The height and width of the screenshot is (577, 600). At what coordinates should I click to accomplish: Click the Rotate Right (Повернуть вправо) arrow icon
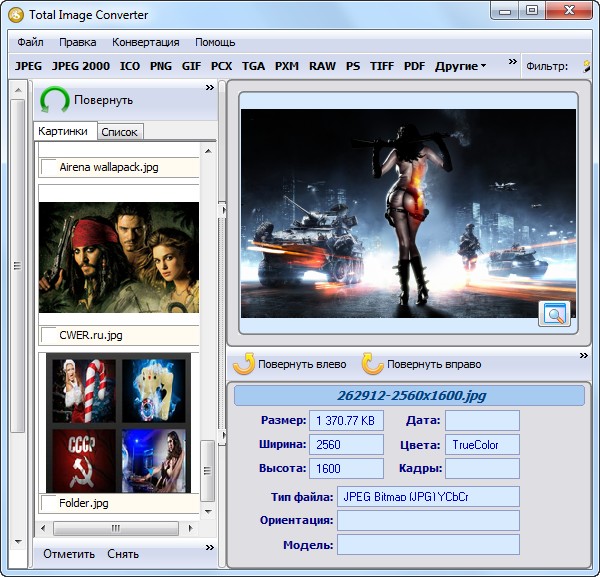click(373, 364)
